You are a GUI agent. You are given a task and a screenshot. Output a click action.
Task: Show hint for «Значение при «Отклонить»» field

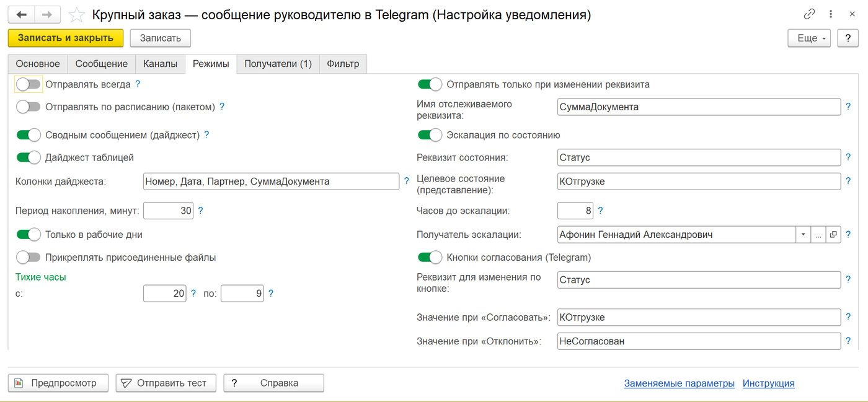(848, 341)
